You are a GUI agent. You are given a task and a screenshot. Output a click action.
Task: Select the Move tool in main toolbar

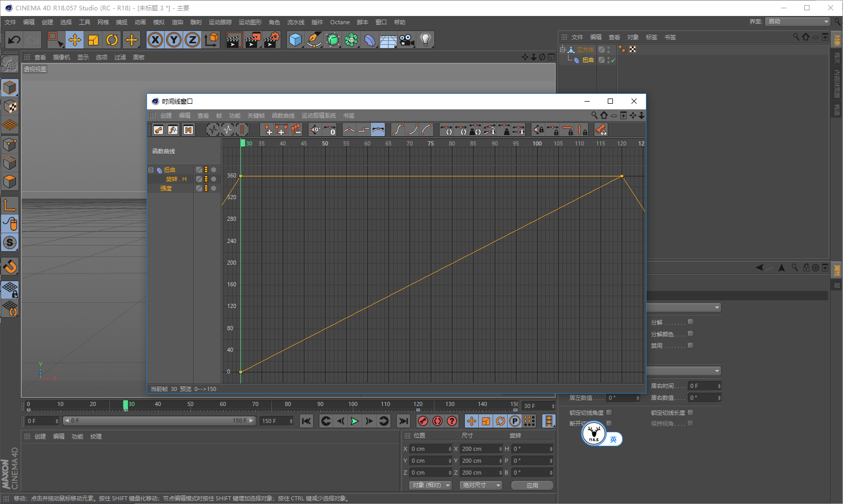(x=74, y=40)
